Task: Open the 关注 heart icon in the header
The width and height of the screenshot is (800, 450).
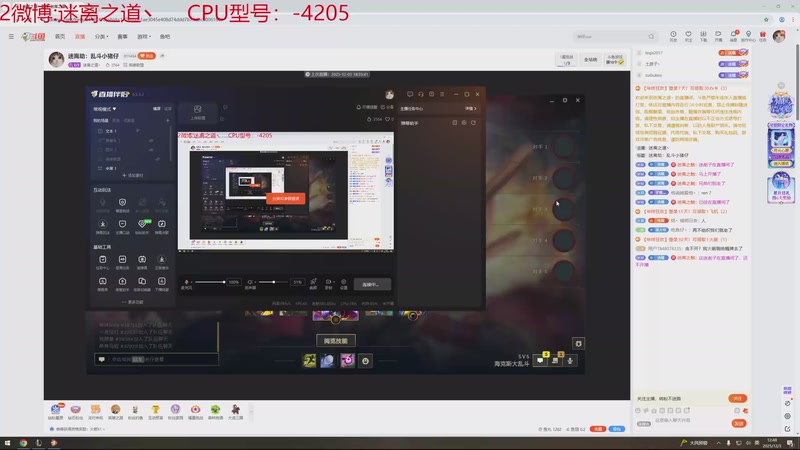Action: pyautogui.click(x=688, y=36)
